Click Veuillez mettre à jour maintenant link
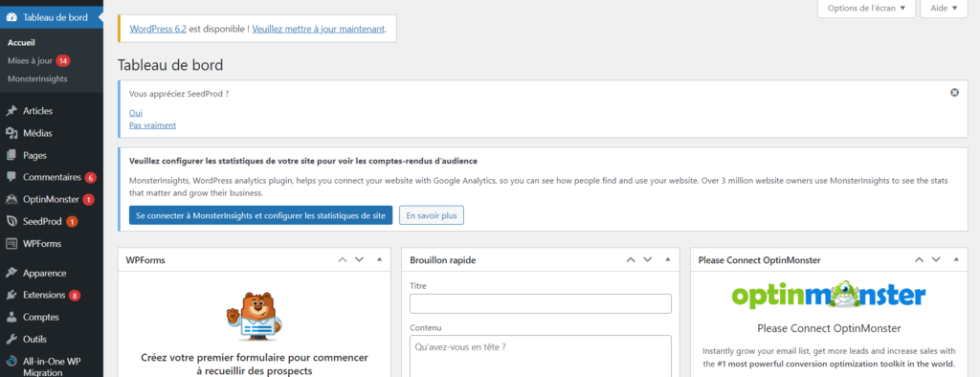Screen dimensions: 980x377 (318, 29)
